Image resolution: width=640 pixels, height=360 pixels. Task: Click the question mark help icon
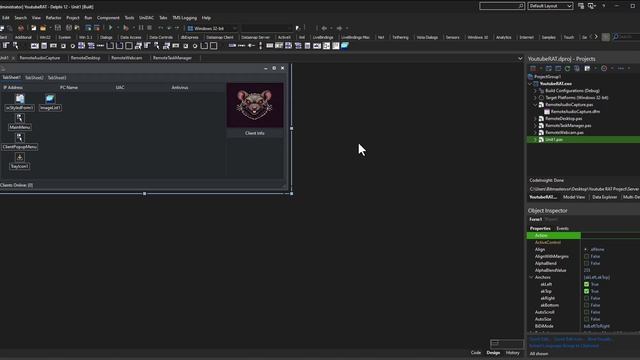[604, 6]
